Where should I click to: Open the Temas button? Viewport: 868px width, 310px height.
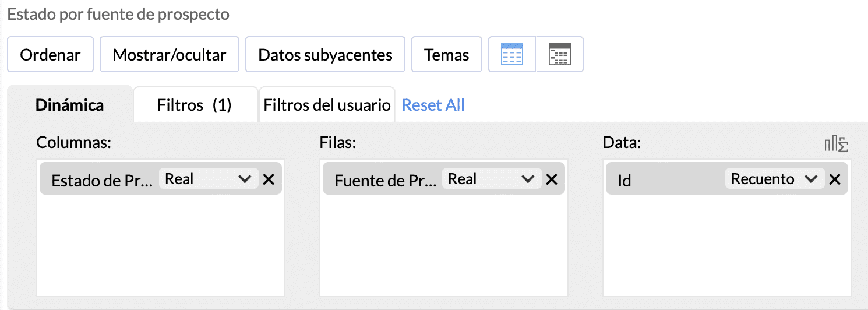(447, 55)
